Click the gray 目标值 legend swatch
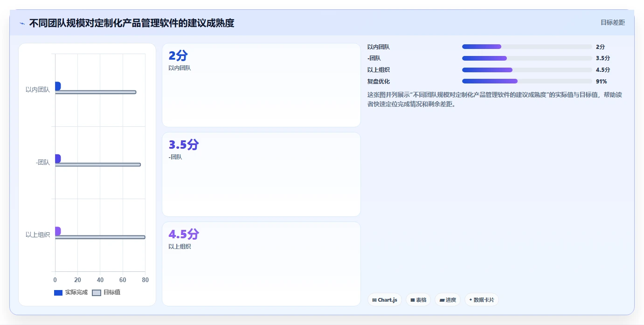Viewport: 644px width, 325px height. point(97,293)
